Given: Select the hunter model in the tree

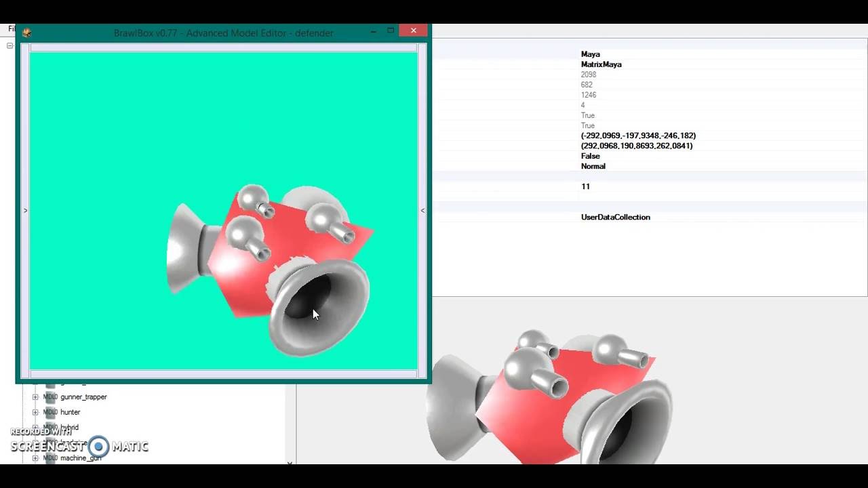Looking at the screenshot, I should pyautogui.click(x=71, y=412).
